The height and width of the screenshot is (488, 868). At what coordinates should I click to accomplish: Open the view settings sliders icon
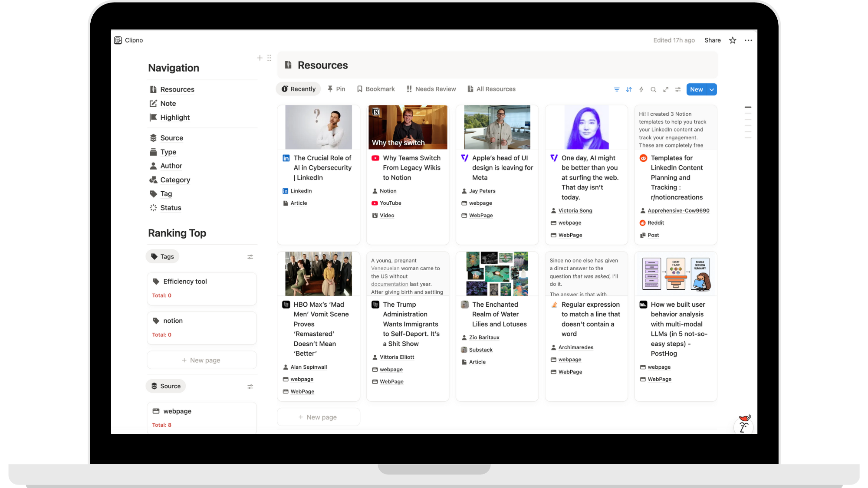(677, 89)
